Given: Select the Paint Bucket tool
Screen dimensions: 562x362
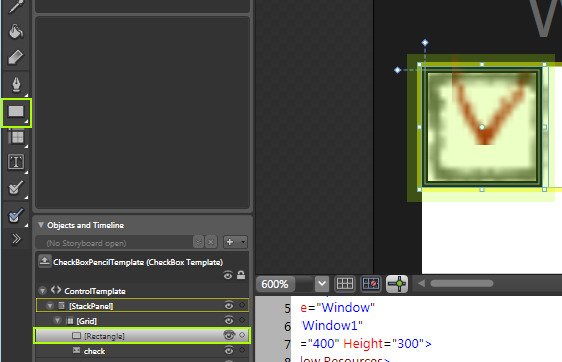Looking at the screenshot, I should 16,31.
